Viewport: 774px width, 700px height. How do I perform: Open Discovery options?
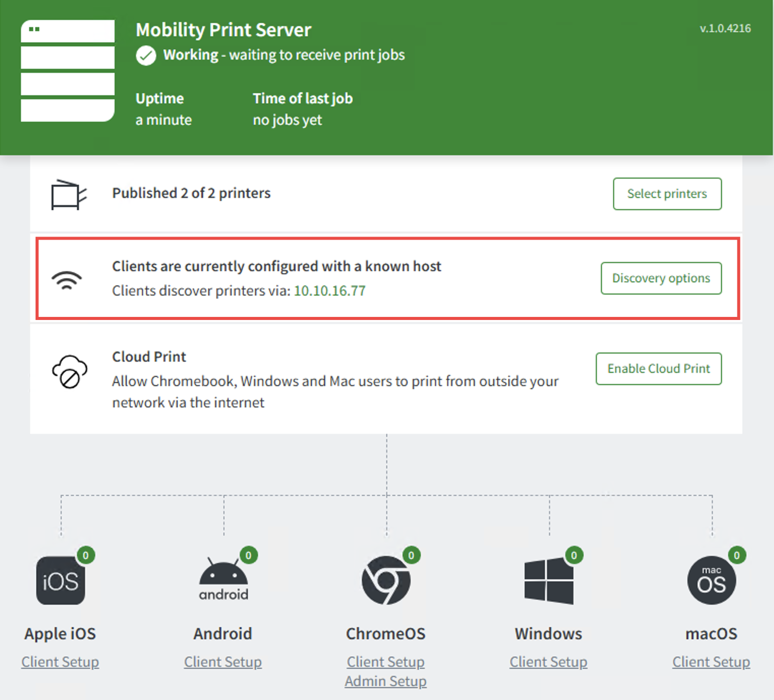[x=661, y=278]
